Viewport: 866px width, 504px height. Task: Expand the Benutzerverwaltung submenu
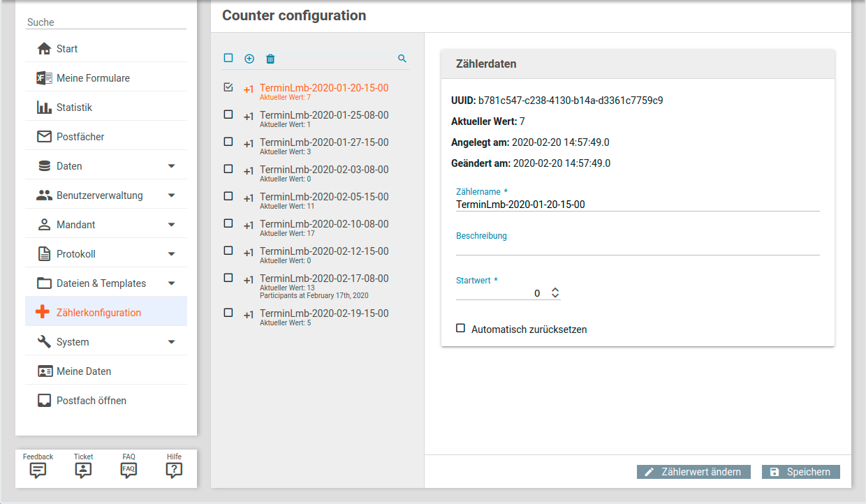tap(172, 195)
